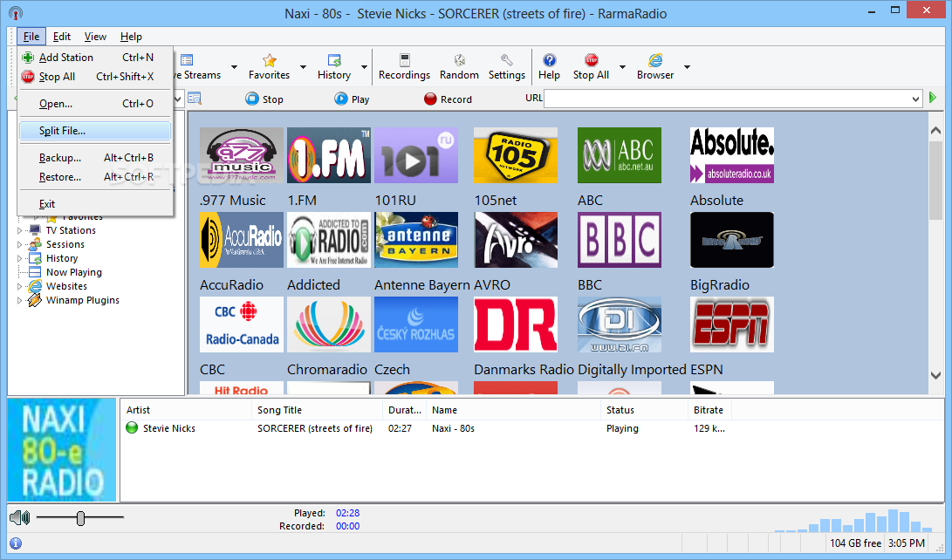Select History in the sidebar tree
This screenshot has width=952, height=560.
61,258
